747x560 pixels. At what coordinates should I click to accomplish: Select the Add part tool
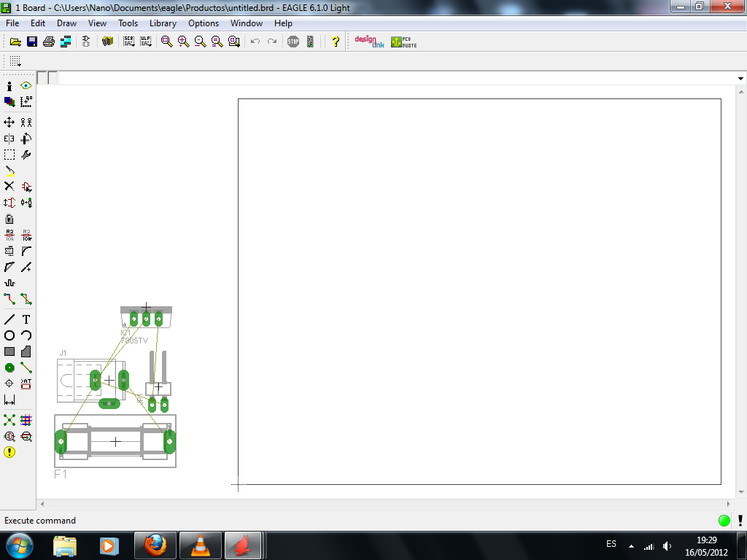click(26, 186)
